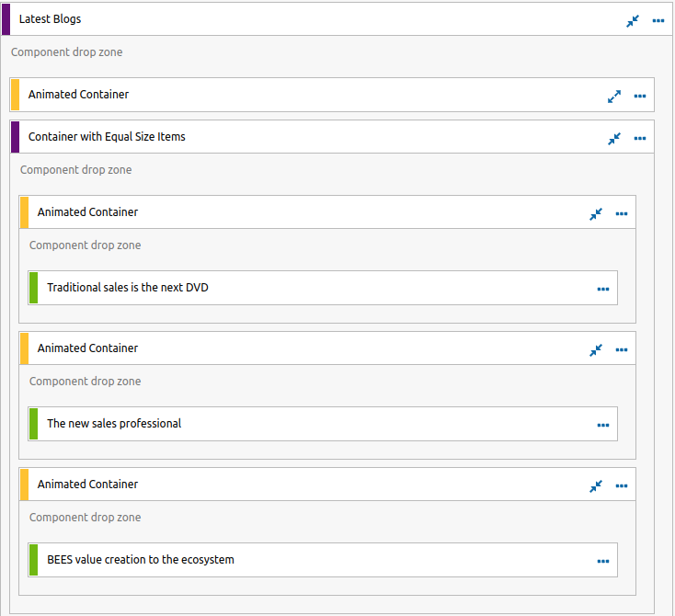675x616 pixels.
Task: Collapse the Latest Blogs section
Action: click(x=633, y=20)
